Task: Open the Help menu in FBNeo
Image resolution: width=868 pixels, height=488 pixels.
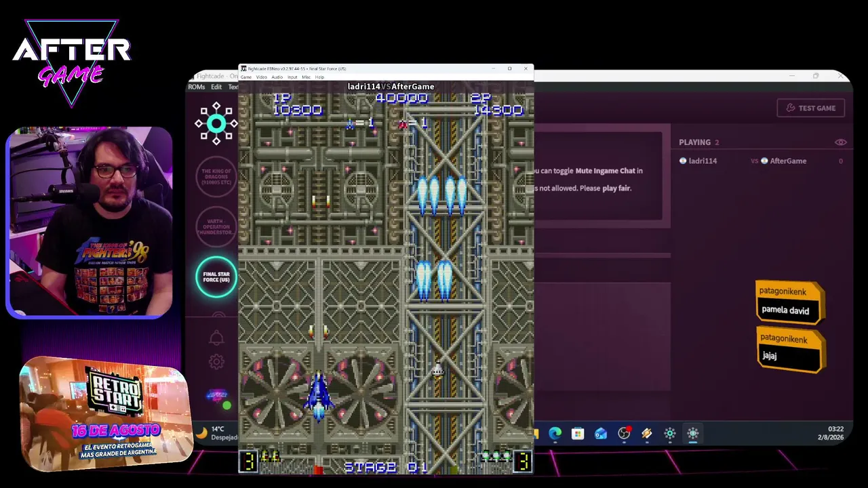Action: [x=319, y=77]
